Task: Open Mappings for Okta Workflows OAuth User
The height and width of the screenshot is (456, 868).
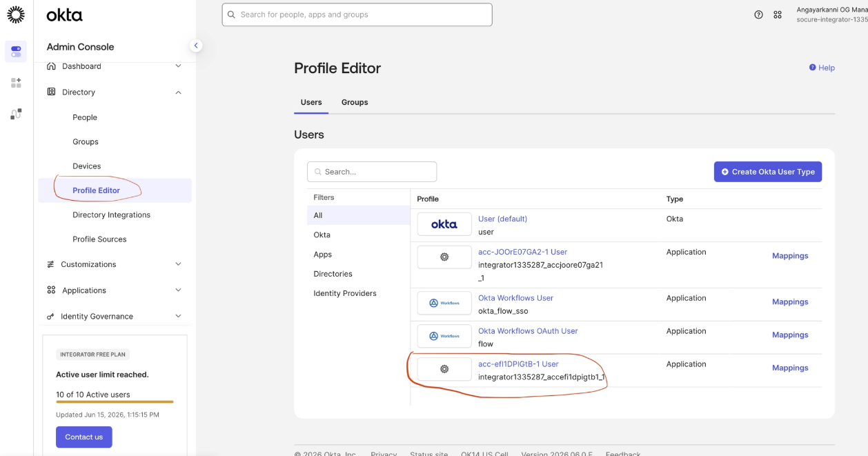Action: (x=790, y=335)
